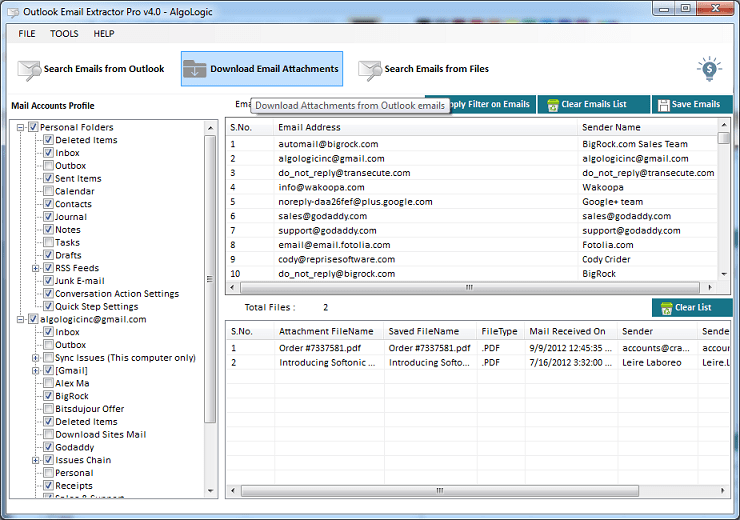Image resolution: width=740 pixels, height=520 pixels.
Task: Select the Order #7337581.pdf attachment name
Action: [x=320, y=348]
